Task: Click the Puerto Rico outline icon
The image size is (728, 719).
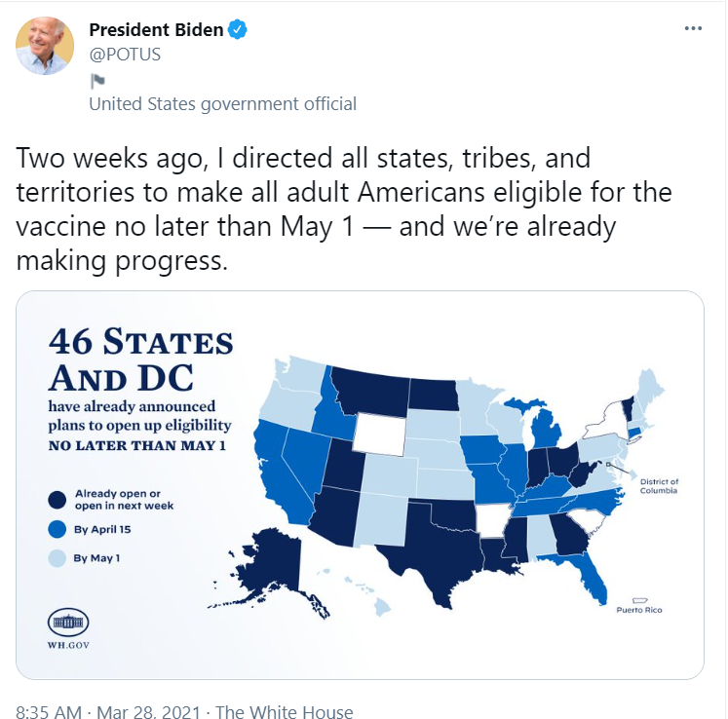Action: pos(639,600)
